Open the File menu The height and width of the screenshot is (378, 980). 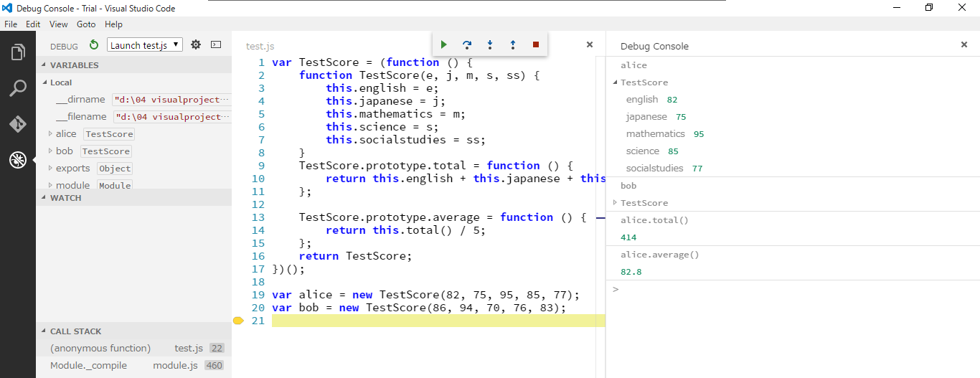point(11,24)
